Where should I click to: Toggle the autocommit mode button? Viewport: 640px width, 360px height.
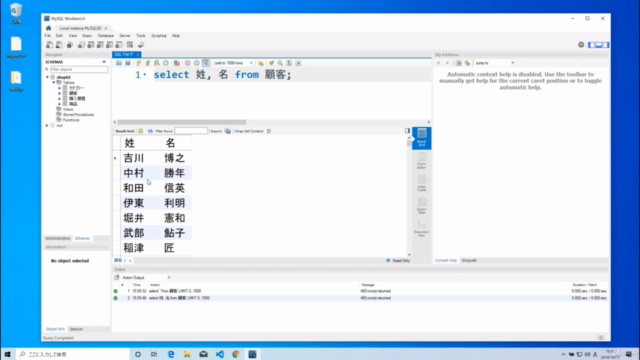(x=206, y=63)
